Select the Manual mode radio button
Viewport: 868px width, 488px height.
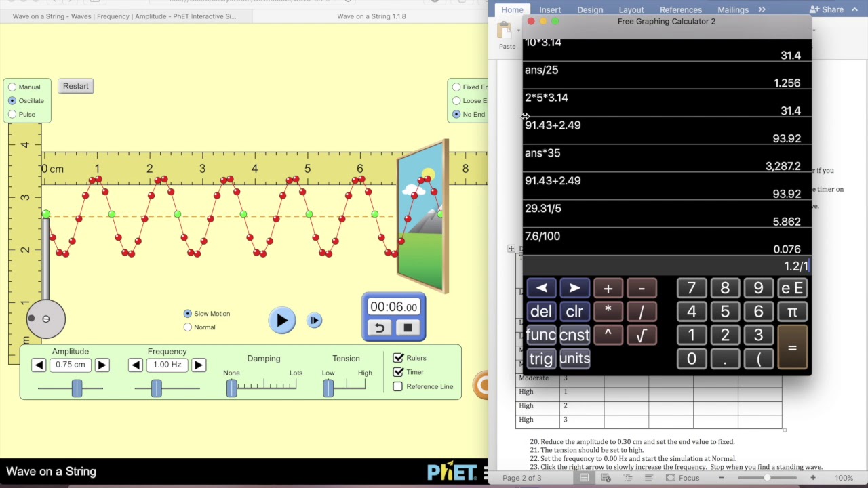pos(12,87)
